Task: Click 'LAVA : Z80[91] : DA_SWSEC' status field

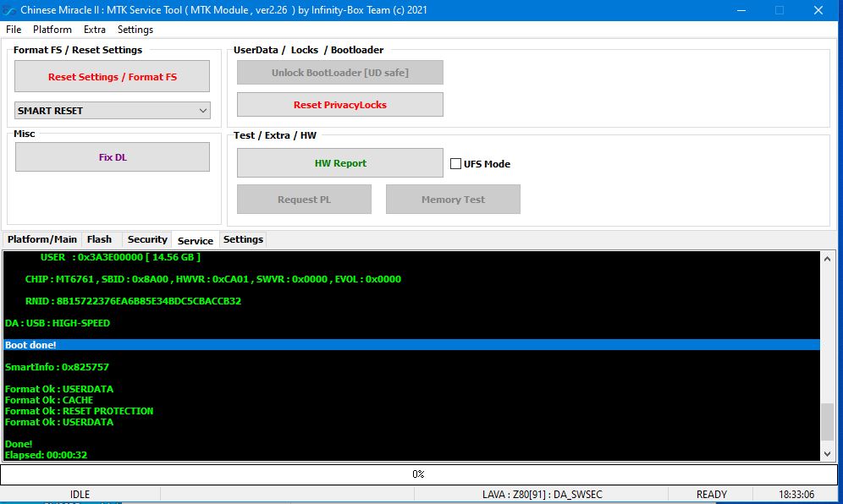Action: [x=542, y=495]
